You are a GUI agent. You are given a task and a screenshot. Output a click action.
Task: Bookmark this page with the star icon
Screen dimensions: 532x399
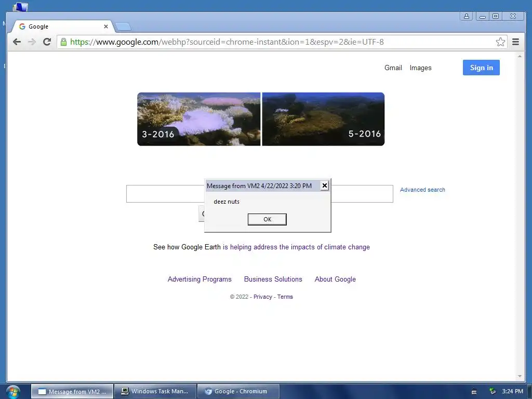500,42
